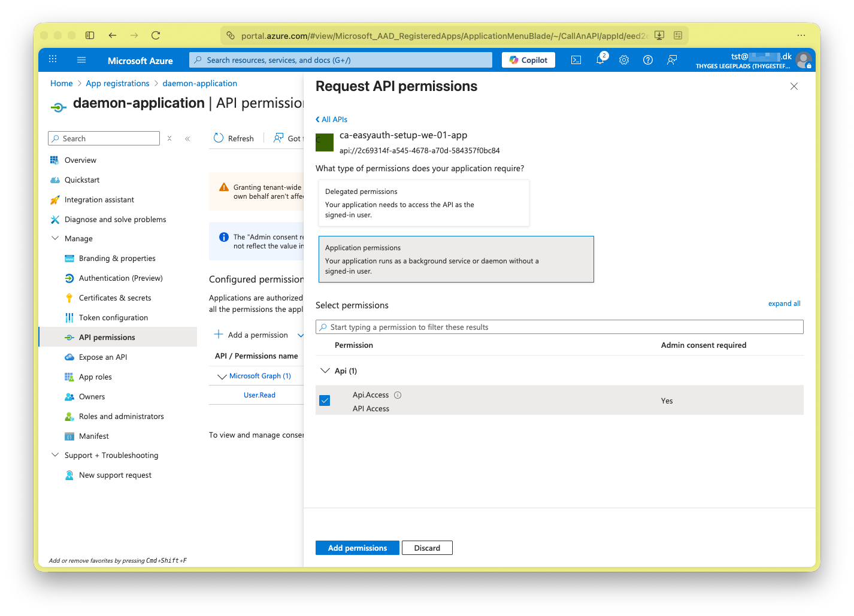Close the Request API permissions panel
This screenshot has width=854, height=616.
(794, 86)
